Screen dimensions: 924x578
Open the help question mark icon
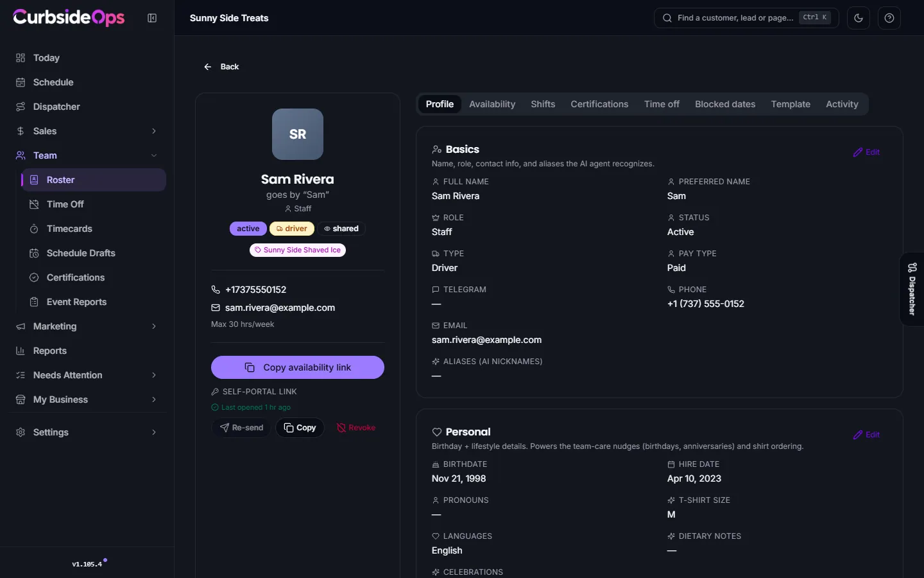coord(889,18)
